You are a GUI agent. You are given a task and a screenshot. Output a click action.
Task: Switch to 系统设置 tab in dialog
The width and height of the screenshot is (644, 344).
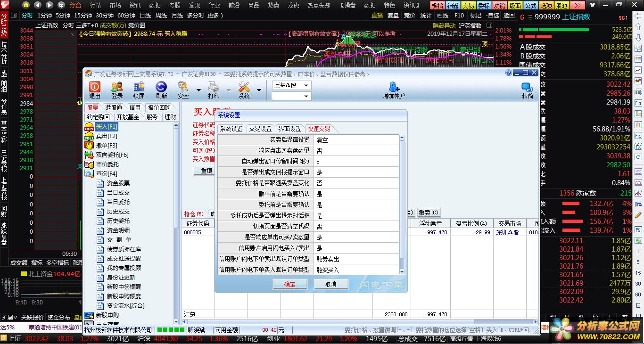point(231,129)
